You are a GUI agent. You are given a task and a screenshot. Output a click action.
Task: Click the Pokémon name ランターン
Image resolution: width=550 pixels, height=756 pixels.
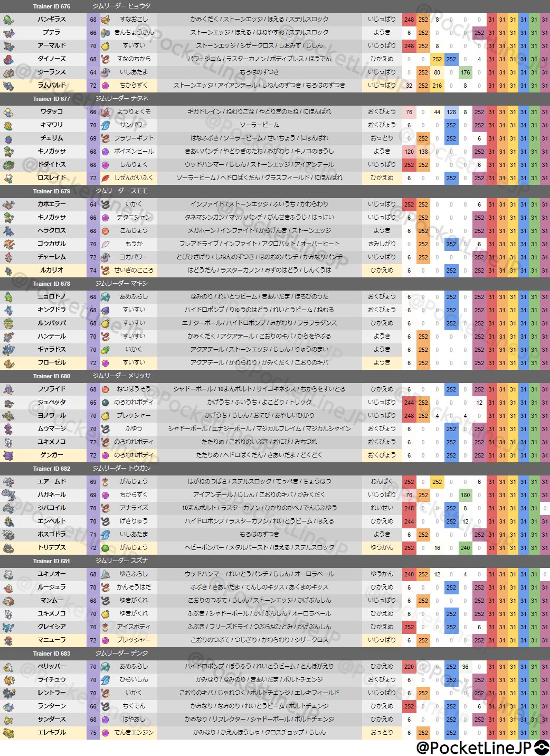pos(52,706)
